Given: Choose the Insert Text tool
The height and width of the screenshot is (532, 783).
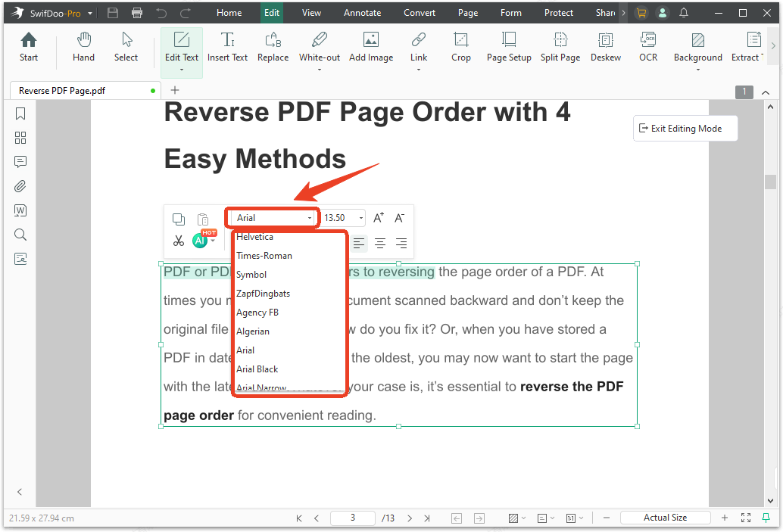Looking at the screenshot, I should 227,47.
